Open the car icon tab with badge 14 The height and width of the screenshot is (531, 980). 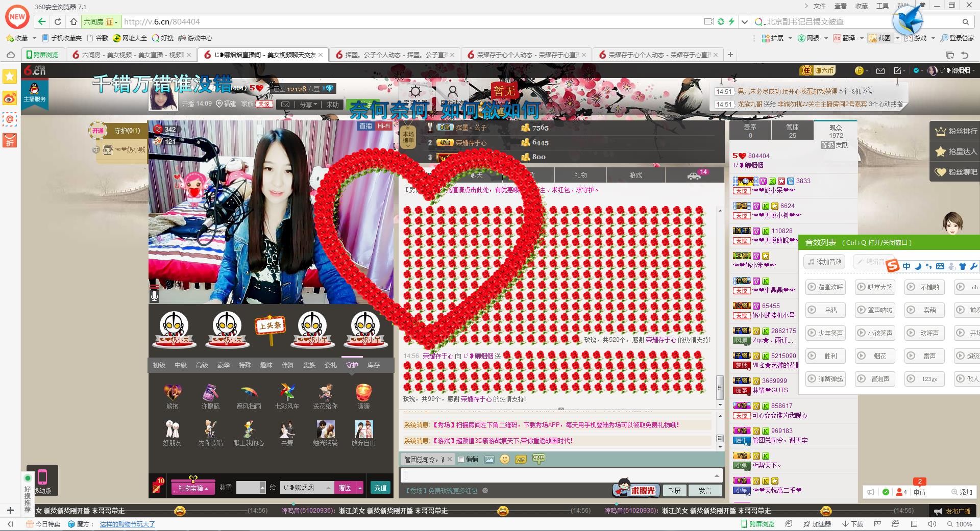pyautogui.click(x=694, y=175)
